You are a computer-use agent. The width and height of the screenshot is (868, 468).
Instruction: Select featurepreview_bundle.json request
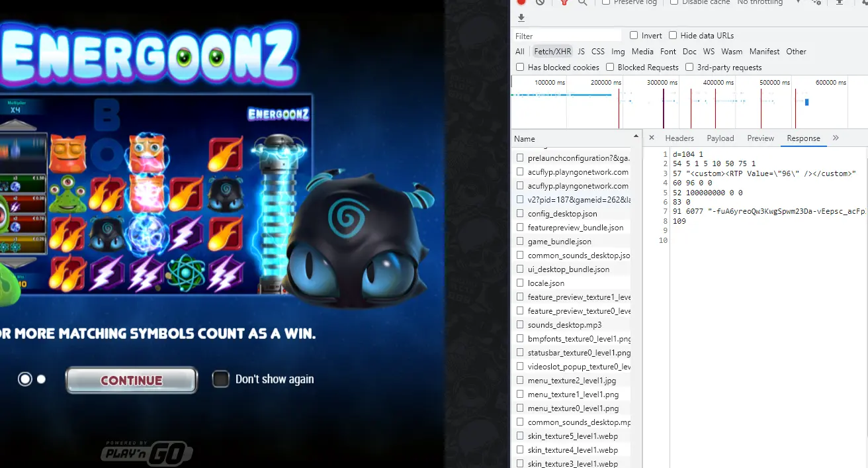click(572, 227)
